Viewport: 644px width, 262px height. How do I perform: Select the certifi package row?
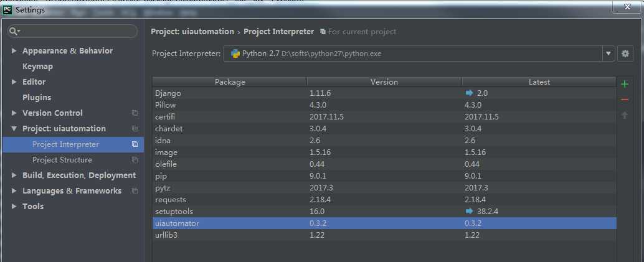click(x=384, y=117)
